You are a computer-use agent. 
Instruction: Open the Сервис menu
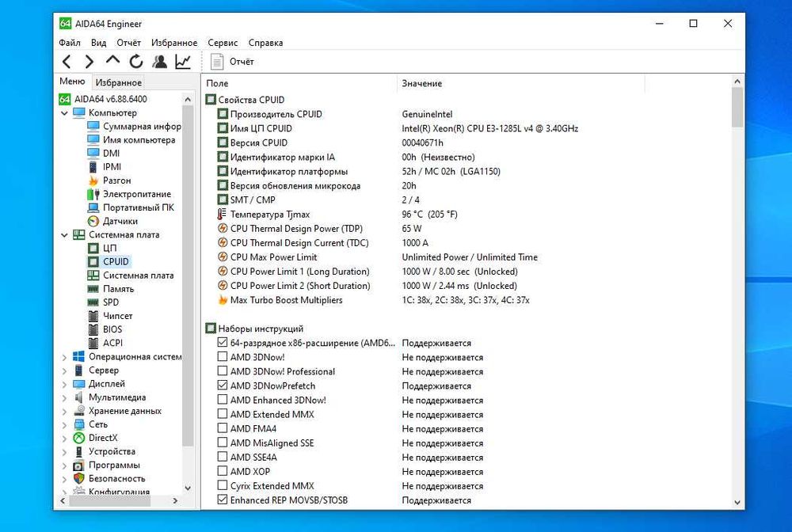[x=223, y=43]
